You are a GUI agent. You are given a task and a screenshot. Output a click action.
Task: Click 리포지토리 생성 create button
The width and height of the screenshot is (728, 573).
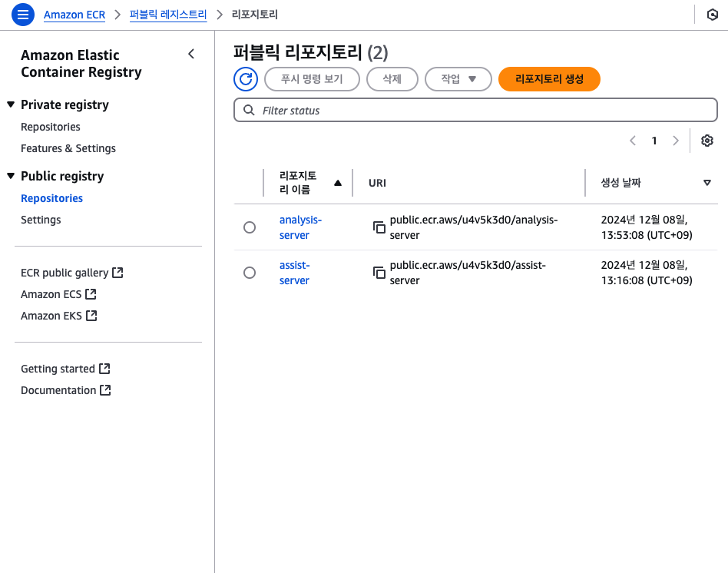coord(549,79)
